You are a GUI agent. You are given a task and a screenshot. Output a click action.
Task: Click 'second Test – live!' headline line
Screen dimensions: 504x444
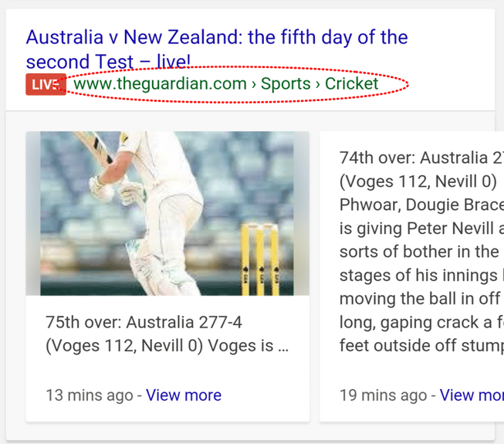[108, 62]
